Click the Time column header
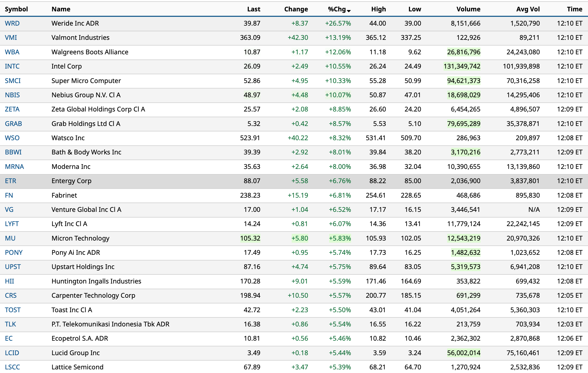This screenshot has height=373, width=588. 574,9
